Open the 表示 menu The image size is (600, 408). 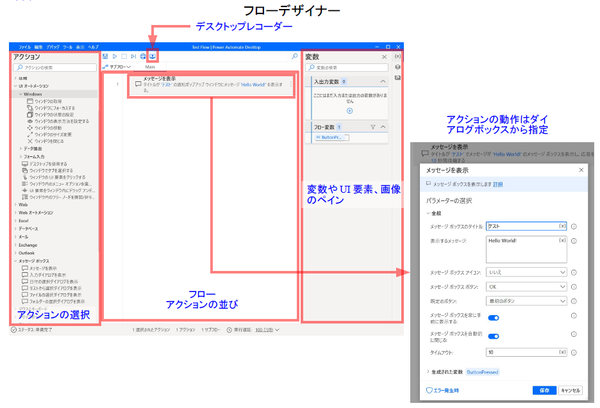coord(80,47)
